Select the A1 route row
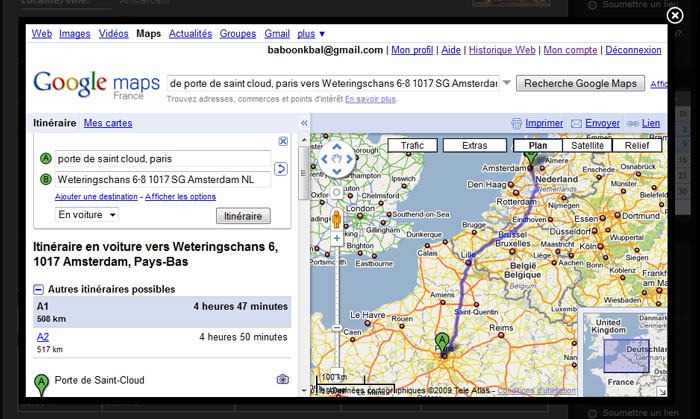The width and height of the screenshot is (700, 419). (162, 312)
